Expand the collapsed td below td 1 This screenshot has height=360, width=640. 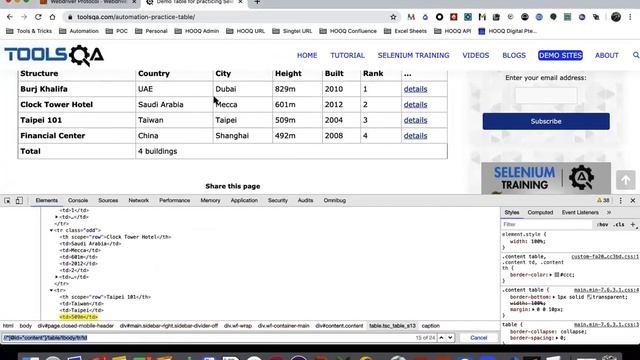56,217
